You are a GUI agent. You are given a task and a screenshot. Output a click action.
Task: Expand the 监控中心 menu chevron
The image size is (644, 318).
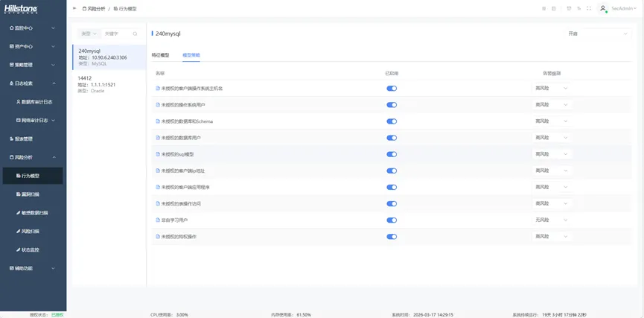coord(53,28)
